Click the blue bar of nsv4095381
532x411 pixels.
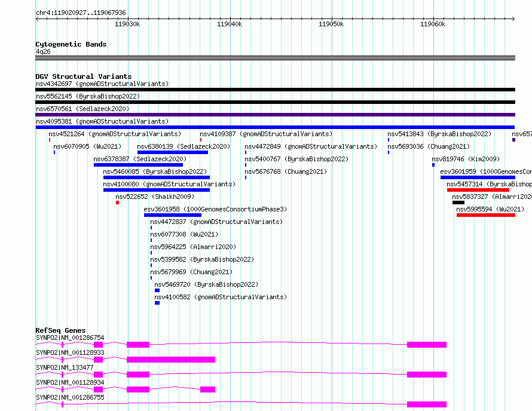[275, 127]
